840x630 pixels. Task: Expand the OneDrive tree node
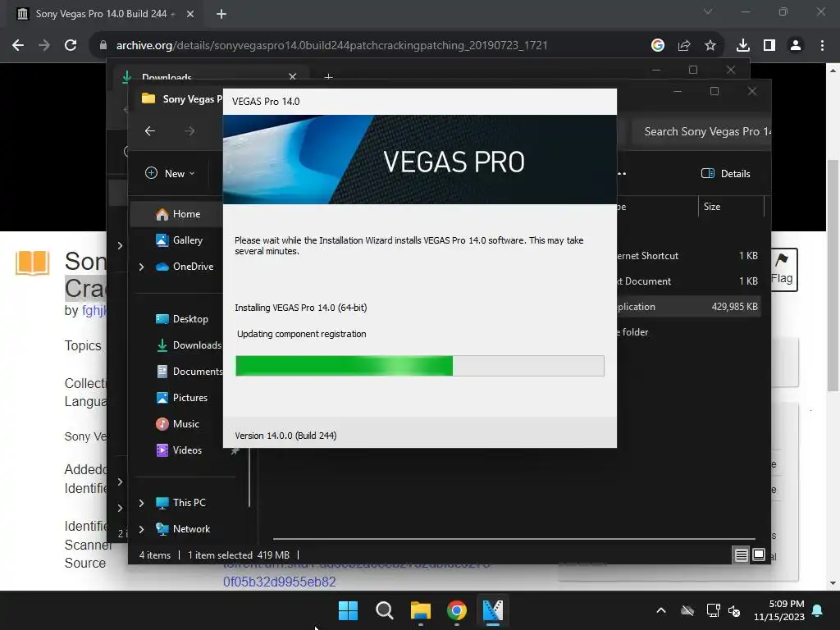[141, 267]
